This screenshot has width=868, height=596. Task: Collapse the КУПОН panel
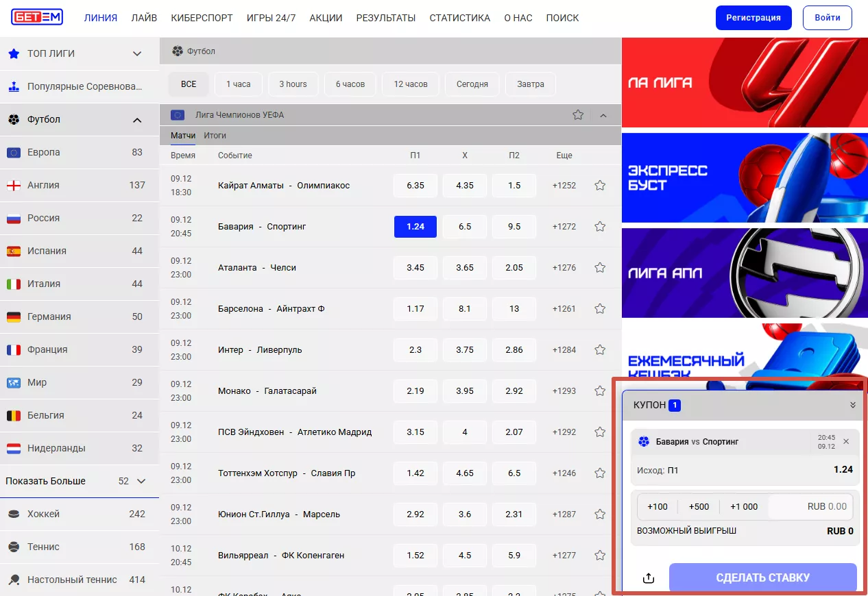[x=852, y=405]
